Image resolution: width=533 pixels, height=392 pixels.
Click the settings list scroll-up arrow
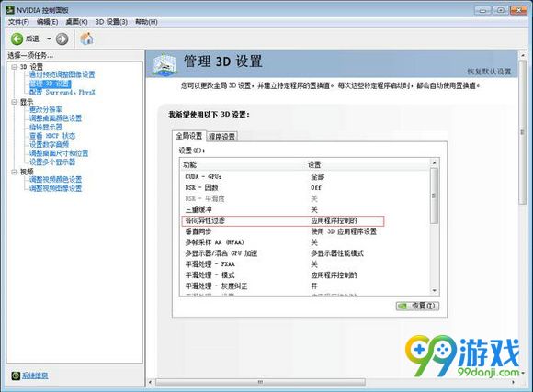point(434,163)
